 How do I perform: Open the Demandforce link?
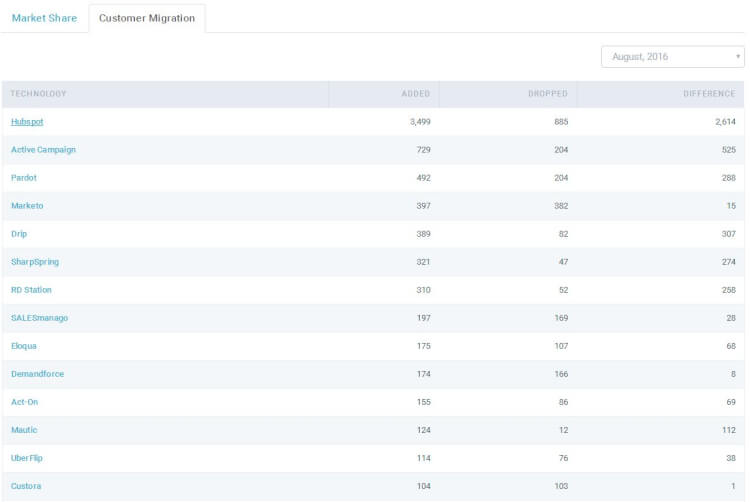pos(37,374)
